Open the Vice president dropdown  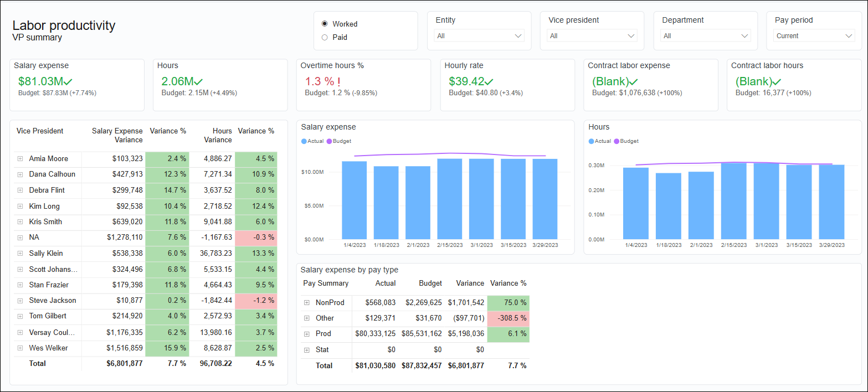(592, 36)
